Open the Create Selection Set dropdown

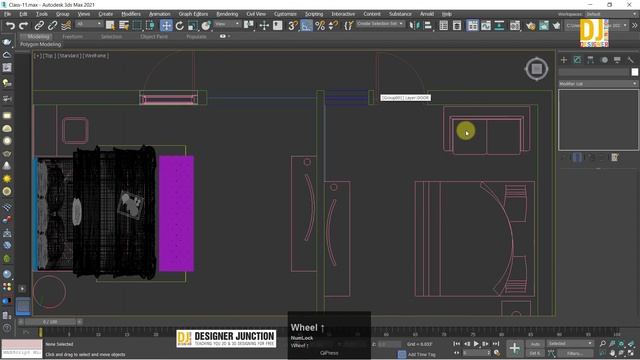pyautogui.click(x=380, y=24)
